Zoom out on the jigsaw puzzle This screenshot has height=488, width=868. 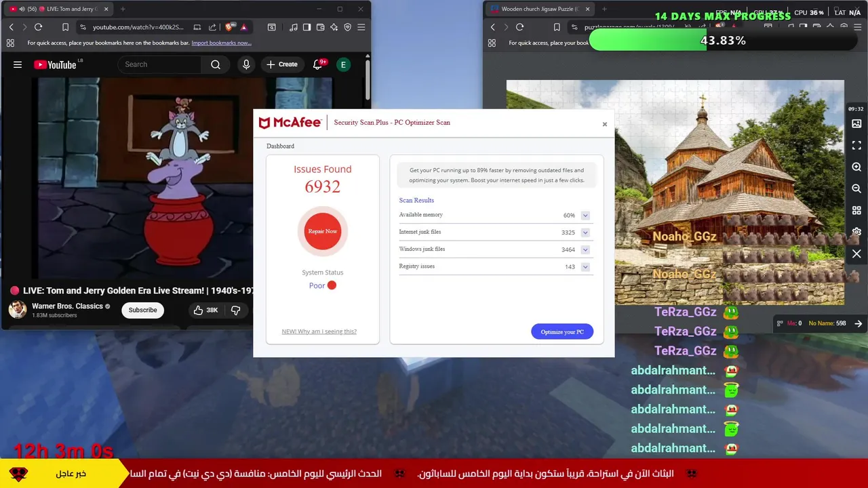pos(856,188)
